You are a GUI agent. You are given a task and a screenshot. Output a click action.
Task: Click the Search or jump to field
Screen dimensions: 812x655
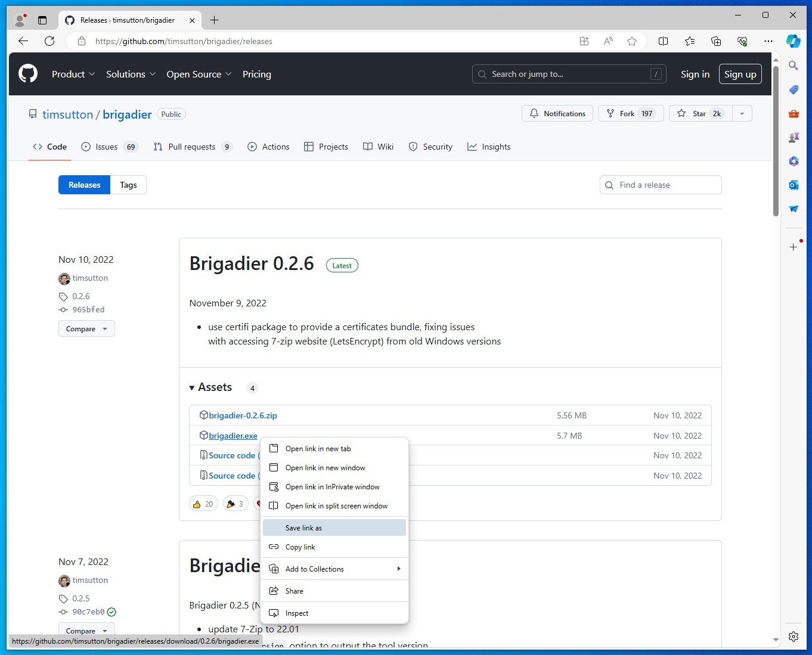569,74
